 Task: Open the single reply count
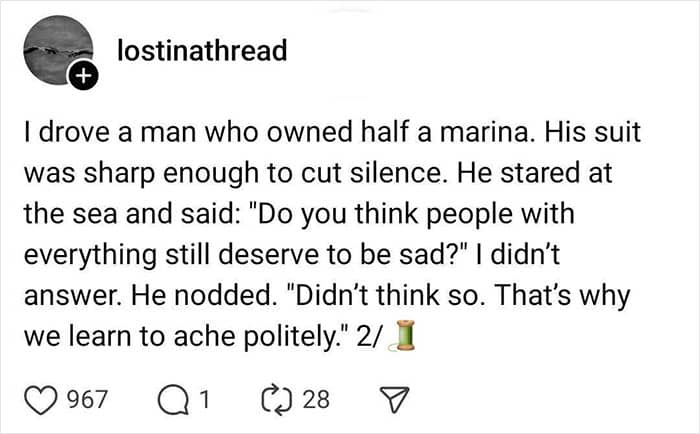pos(204,399)
